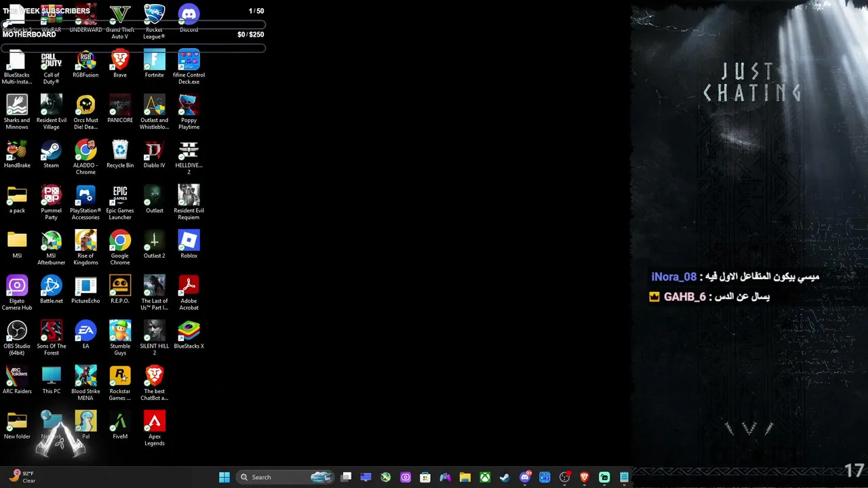Screen dimensions: 868x488
Task: Select the Recycle Bin
Action: 120,155
